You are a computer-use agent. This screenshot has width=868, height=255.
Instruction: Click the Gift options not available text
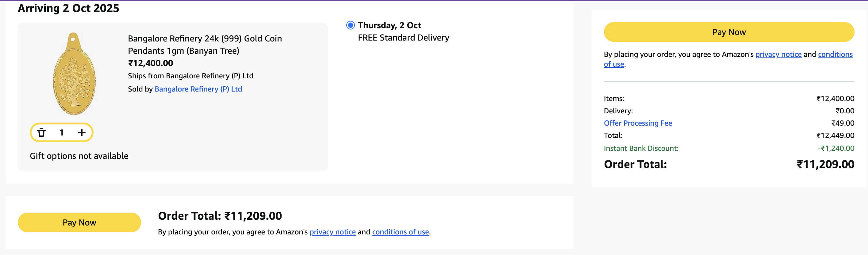tap(79, 156)
